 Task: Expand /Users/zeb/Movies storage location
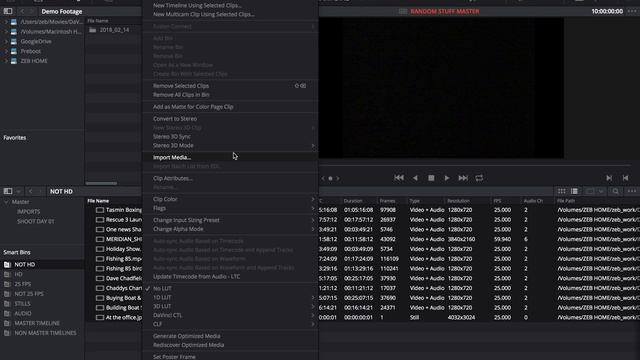click(x=6, y=22)
